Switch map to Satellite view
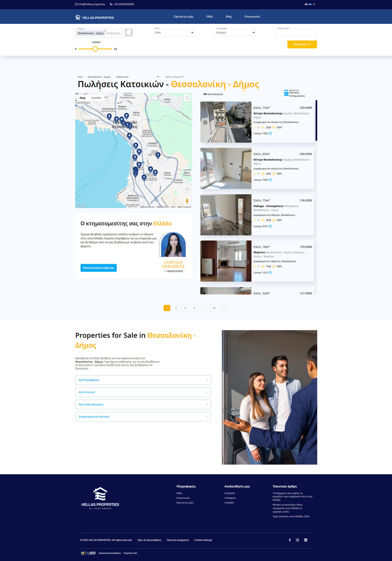The image size is (392, 561). pyautogui.click(x=96, y=98)
